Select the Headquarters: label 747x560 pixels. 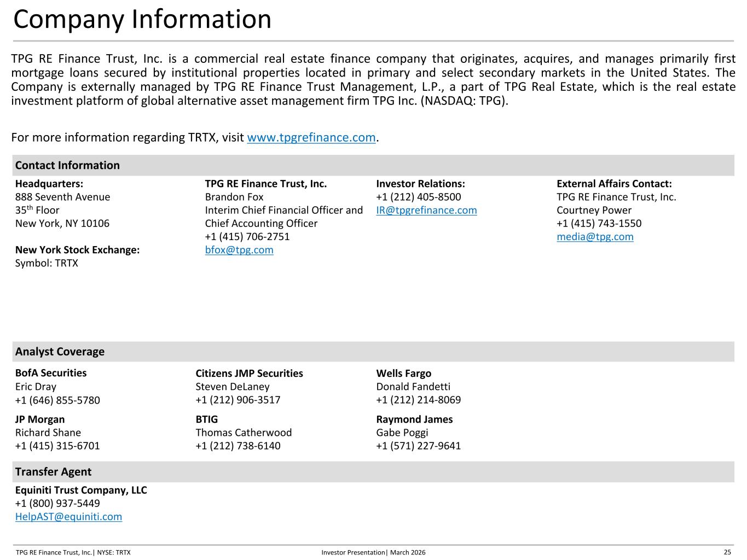[x=49, y=184]
